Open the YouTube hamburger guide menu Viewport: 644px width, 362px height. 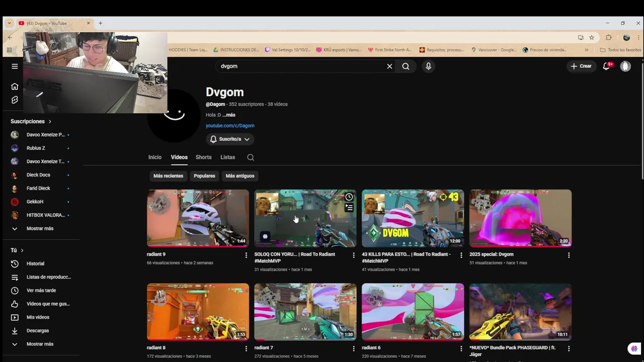pyautogui.click(x=15, y=66)
